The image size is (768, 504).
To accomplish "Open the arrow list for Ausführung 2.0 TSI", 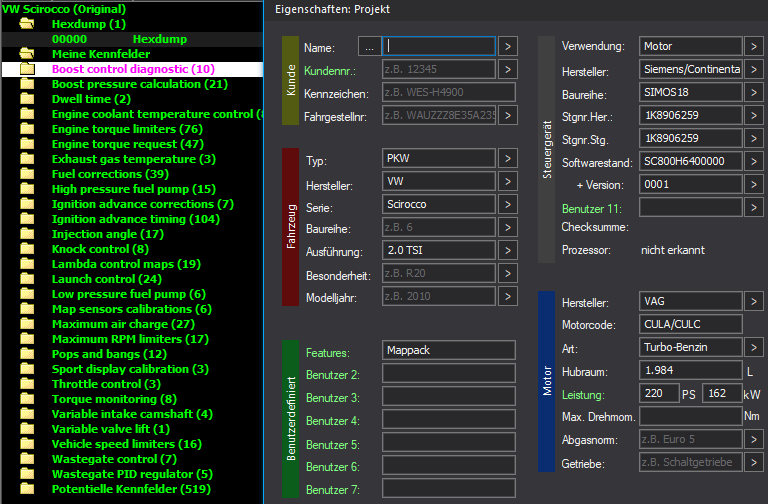I will coord(508,250).
